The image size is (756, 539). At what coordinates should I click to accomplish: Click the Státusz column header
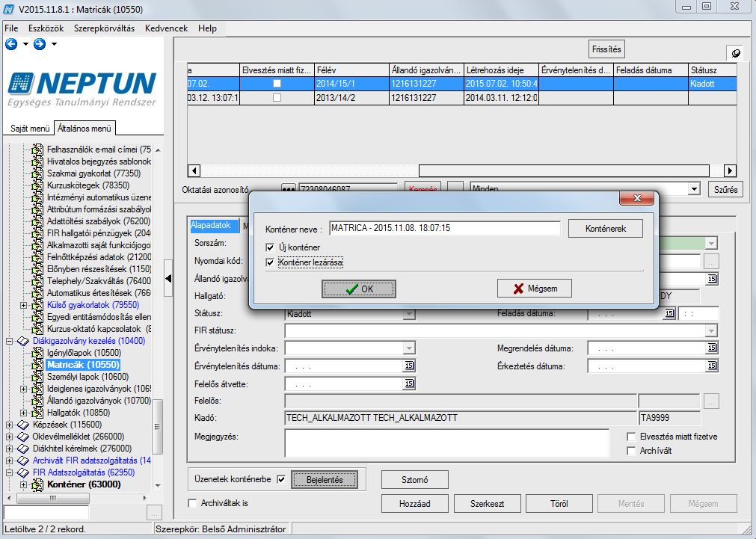pyautogui.click(x=712, y=70)
